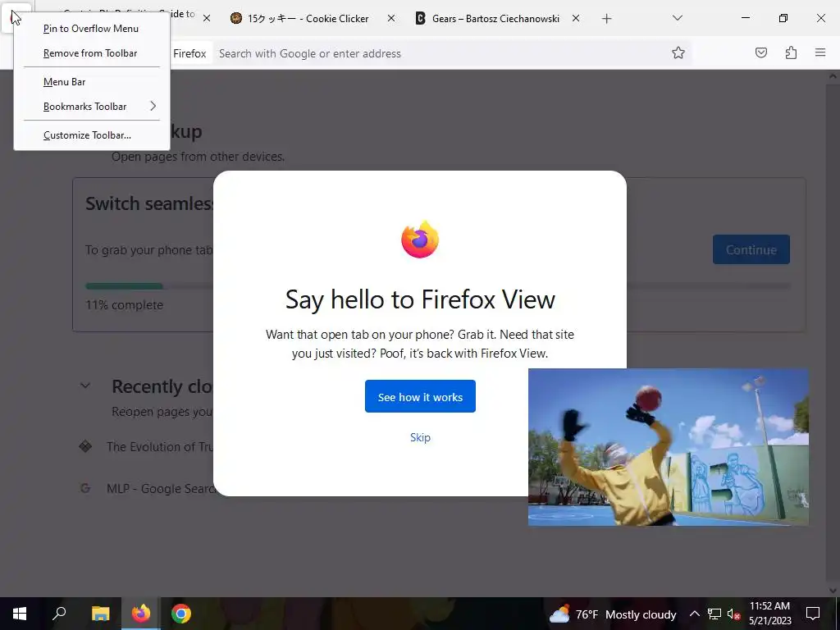Click the Continue button
The width and height of the screenshot is (840, 630).
coord(751,249)
